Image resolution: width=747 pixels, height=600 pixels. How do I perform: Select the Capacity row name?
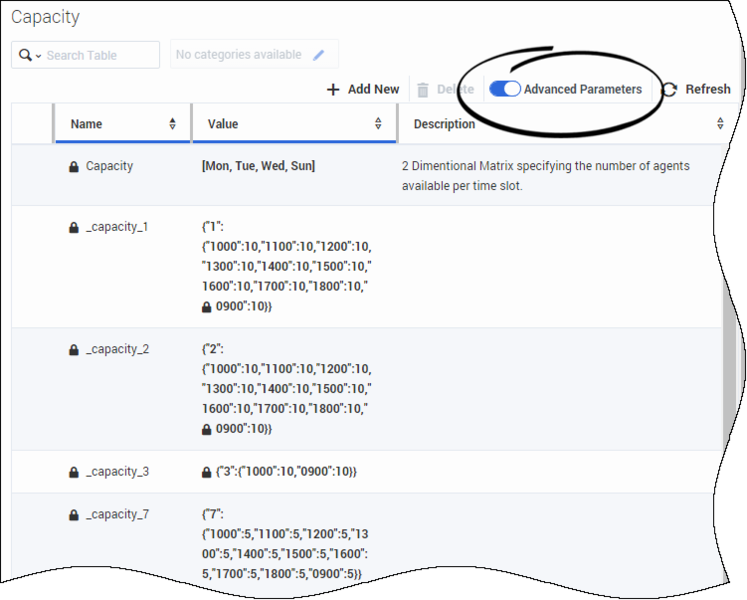click(109, 166)
